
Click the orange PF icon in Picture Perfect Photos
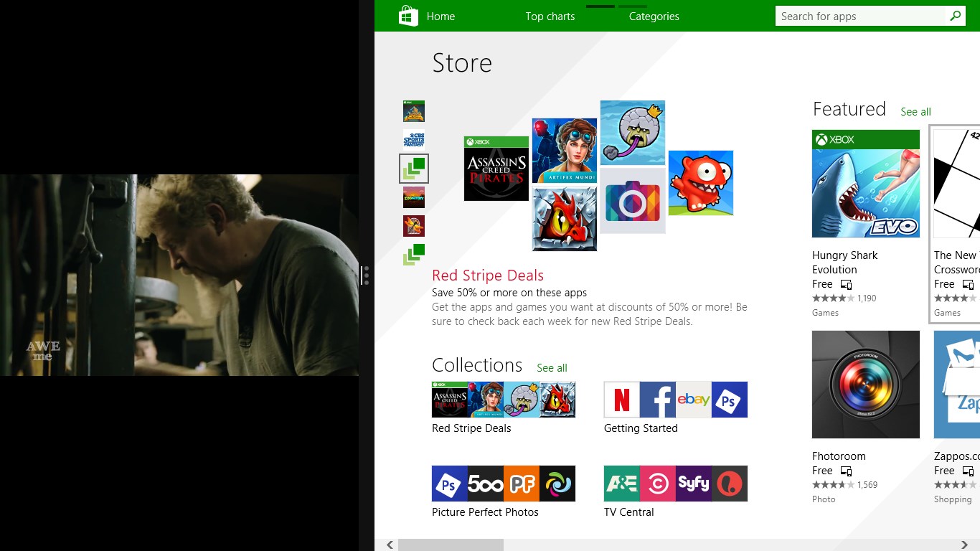522,484
